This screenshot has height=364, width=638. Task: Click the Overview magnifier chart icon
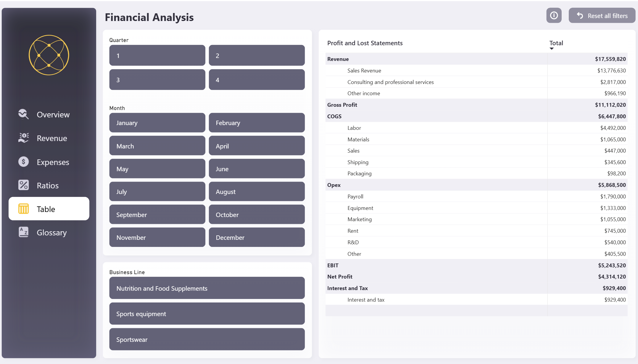tap(23, 114)
